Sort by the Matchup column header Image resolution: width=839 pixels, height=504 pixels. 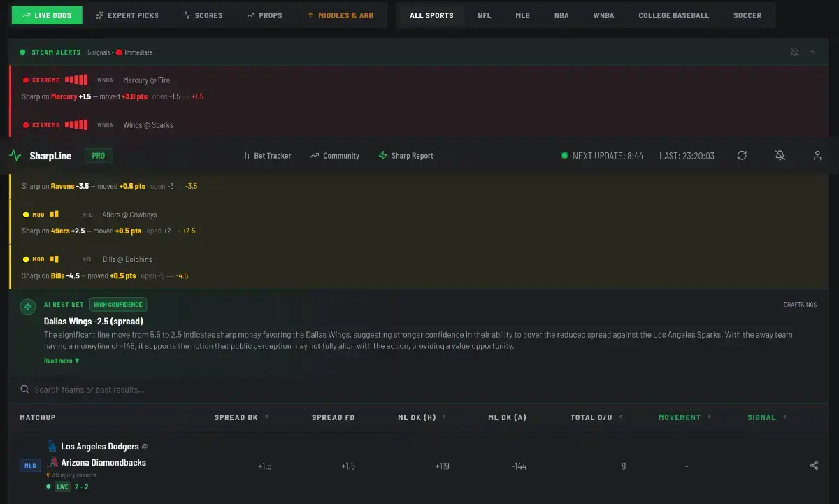[38, 417]
